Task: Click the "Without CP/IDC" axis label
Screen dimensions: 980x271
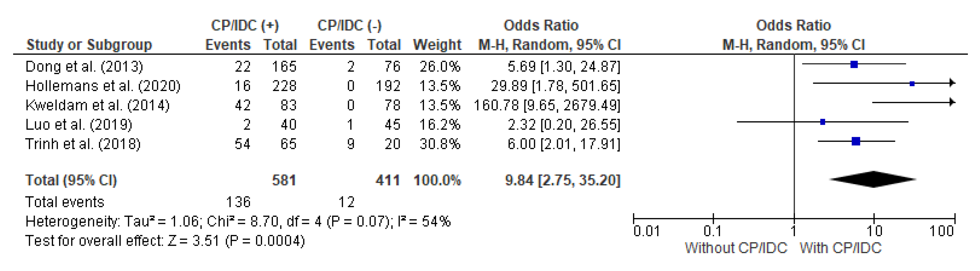Action: pyautogui.click(x=736, y=248)
